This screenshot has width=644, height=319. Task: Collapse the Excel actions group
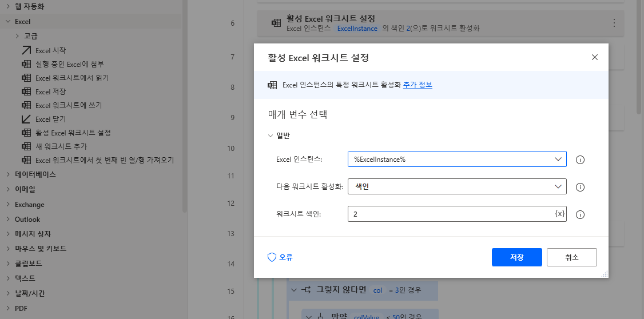[x=8, y=21]
